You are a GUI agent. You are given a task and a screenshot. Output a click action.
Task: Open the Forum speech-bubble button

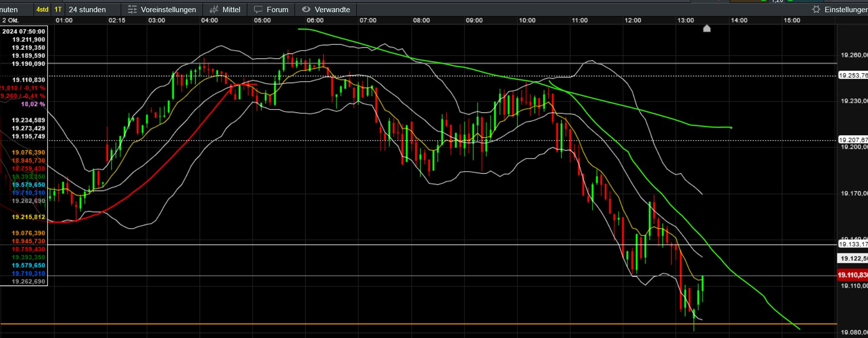tap(271, 9)
